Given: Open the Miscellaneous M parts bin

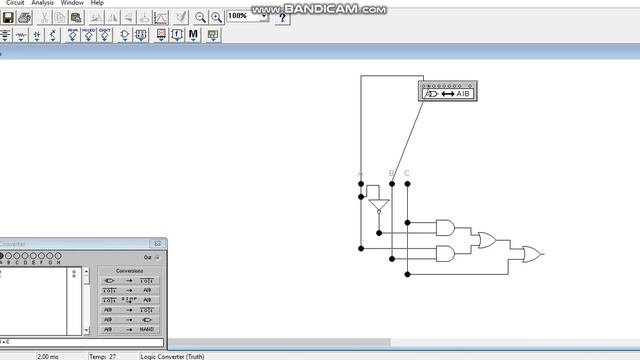Looking at the screenshot, I should click(193, 36).
